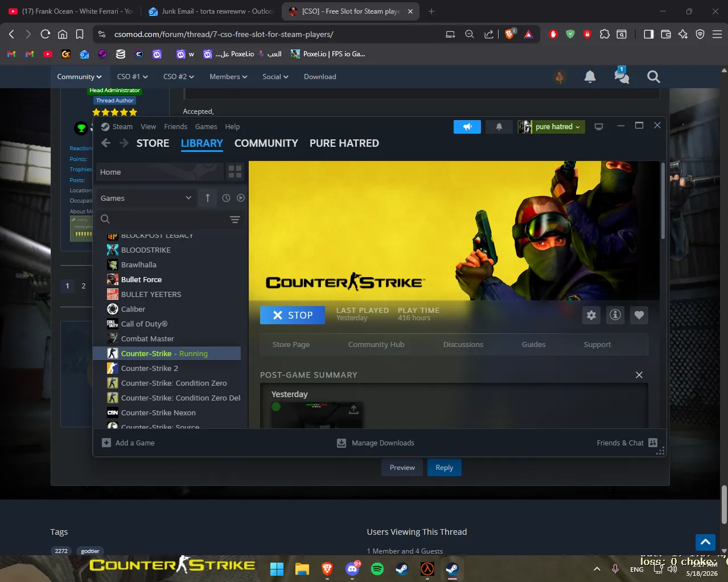Open Leo AI sparkle icon in toolbar
This screenshot has height=582, width=728.
point(683,34)
